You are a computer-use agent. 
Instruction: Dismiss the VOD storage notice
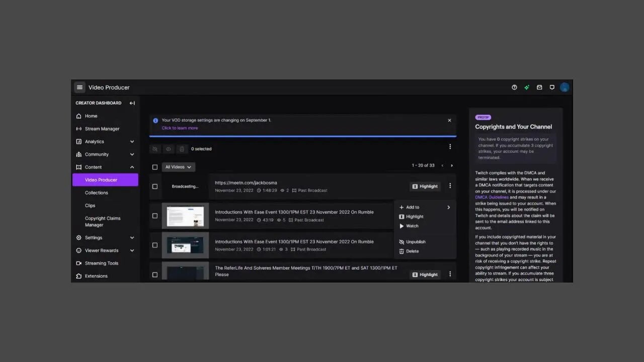(x=449, y=120)
